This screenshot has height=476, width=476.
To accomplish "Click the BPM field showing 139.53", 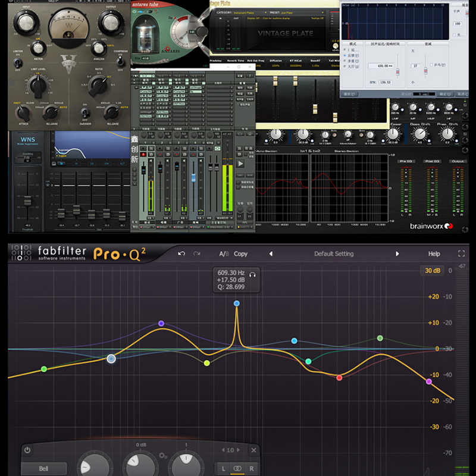I will click(x=385, y=82).
